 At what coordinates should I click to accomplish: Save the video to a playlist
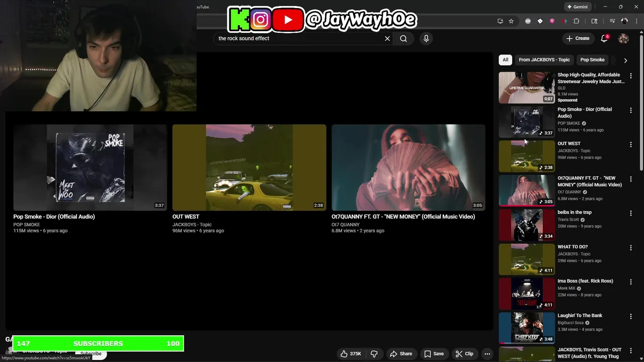tap(434, 354)
